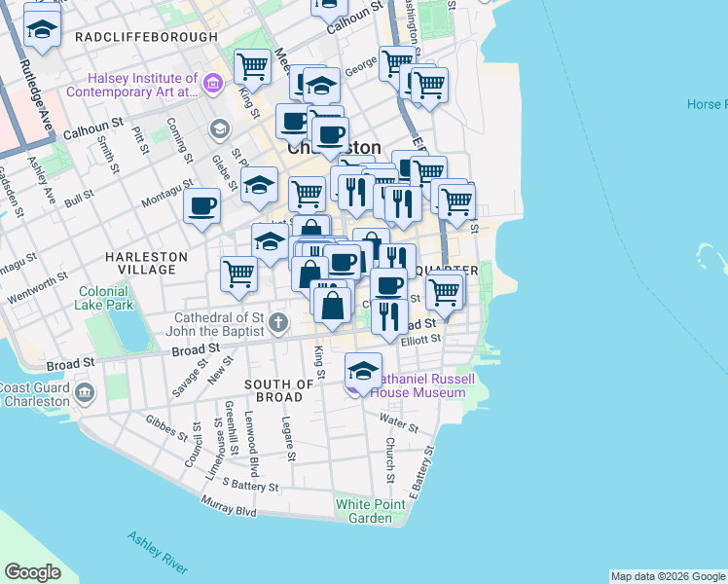
Task: Open the restaurant marker just above Elliott St
Action: [x=389, y=317]
